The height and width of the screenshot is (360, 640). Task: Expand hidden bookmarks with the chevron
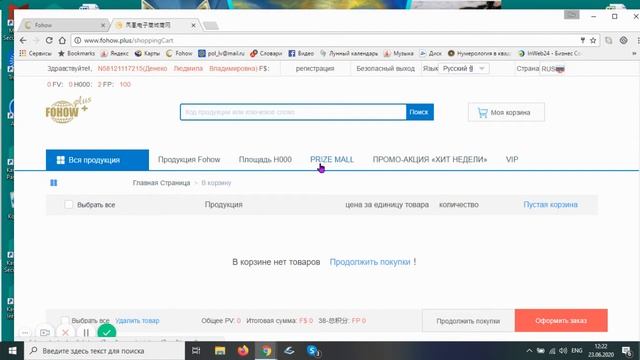[634, 53]
